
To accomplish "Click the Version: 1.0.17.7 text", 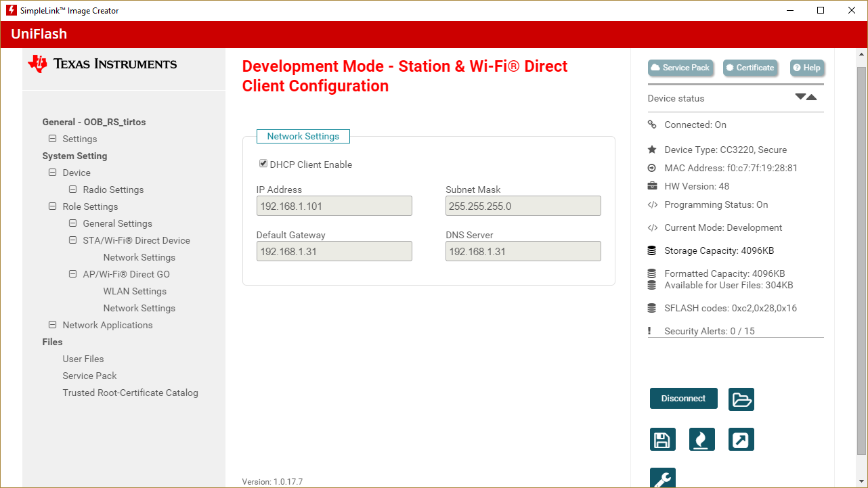I will [x=272, y=482].
